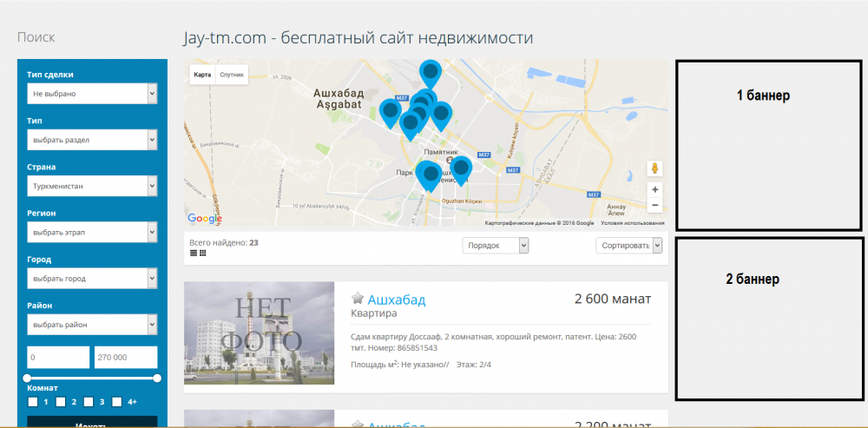Click the minimum price field showing 0
This screenshot has height=428, width=868.
[x=58, y=357]
